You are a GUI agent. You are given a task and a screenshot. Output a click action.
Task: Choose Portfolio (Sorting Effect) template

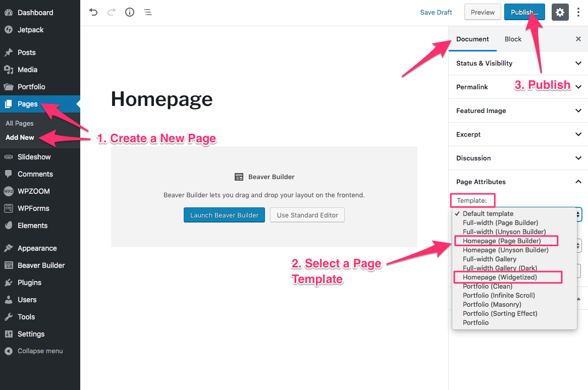pos(514,313)
